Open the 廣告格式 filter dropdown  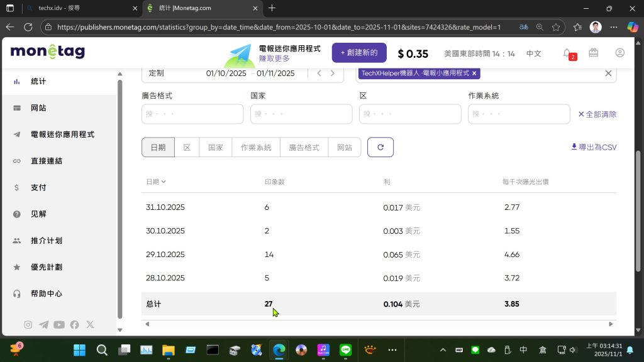tap(192, 114)
